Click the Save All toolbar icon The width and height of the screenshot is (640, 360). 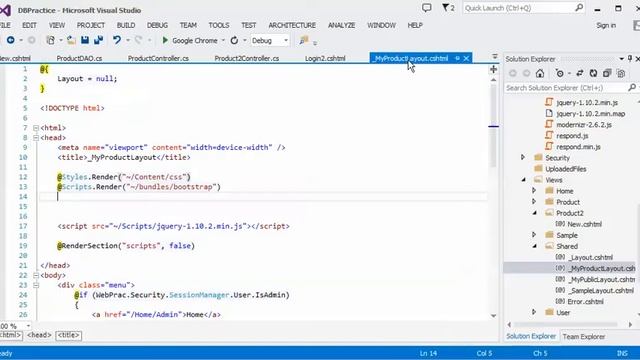tap(98, 40)
